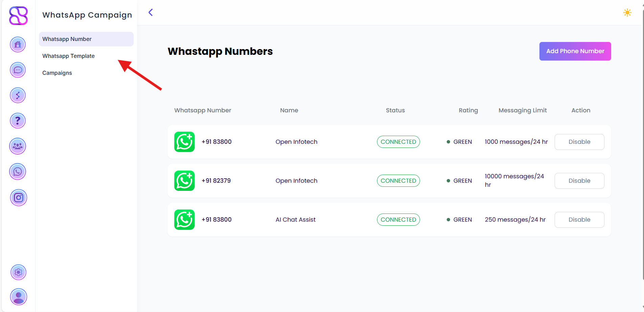This screenshot has width=644, height=312.
Task: Open Settings using the gear icon
Action: click(x=18, y=272)
